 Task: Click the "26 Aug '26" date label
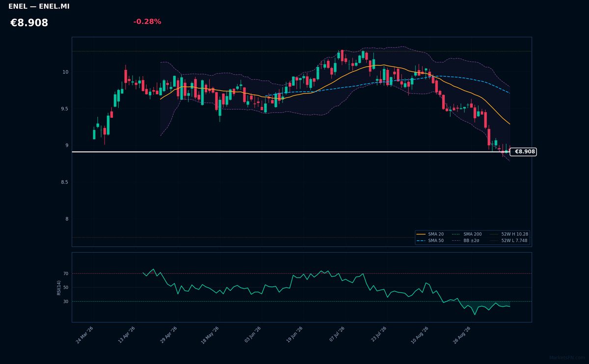point(462,335)
